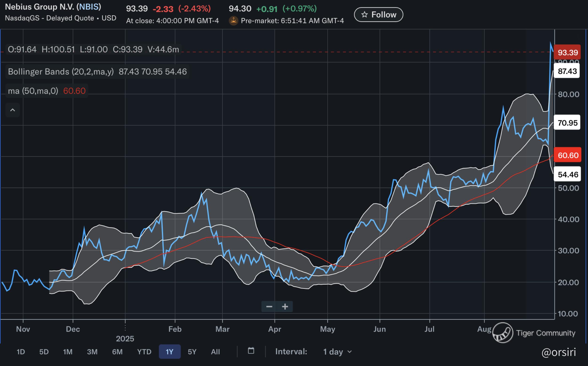Select the YTD time range
588x366 pixels.
144,352
